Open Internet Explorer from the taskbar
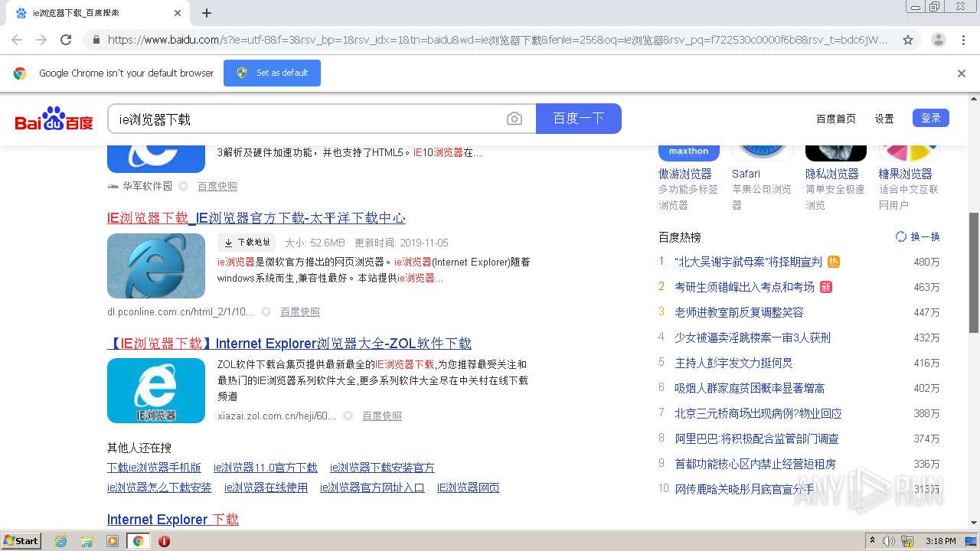Screen dimensions: 980x551 (61, 541)
